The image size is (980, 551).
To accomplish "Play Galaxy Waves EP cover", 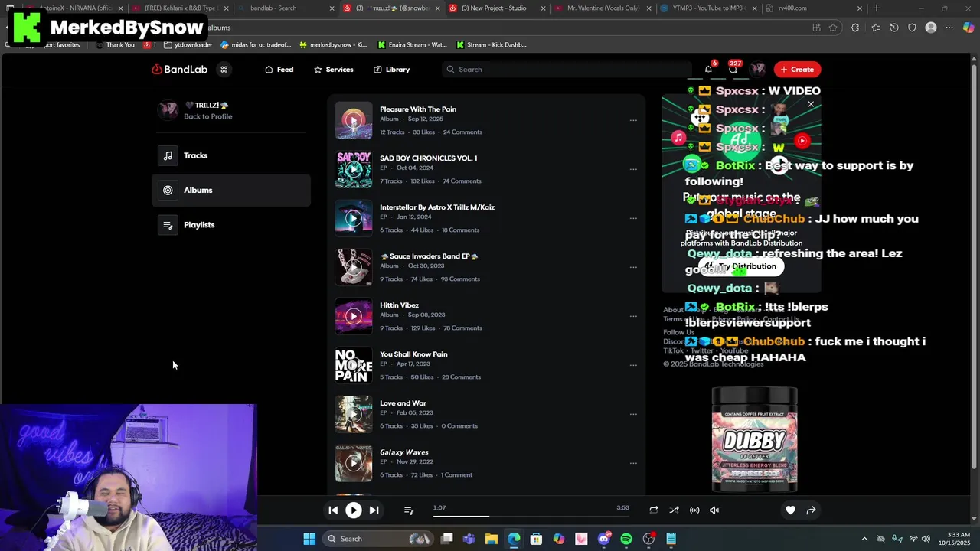I will pos(353,463).
